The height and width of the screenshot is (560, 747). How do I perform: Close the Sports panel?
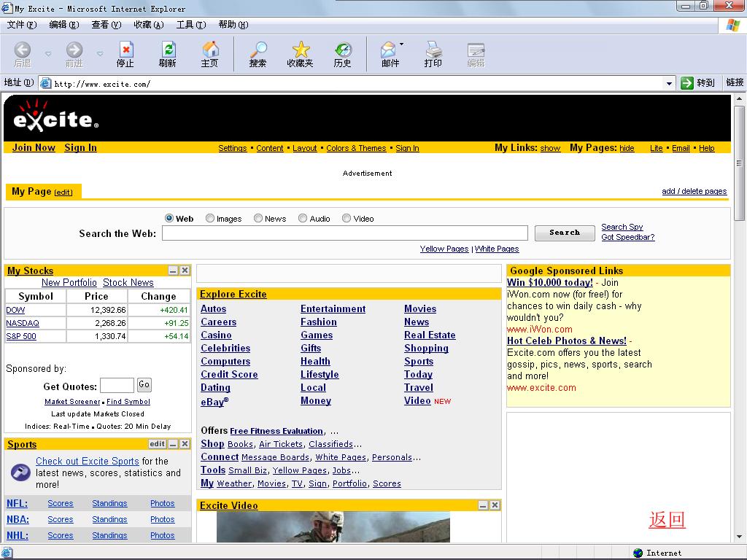point(185,444)
